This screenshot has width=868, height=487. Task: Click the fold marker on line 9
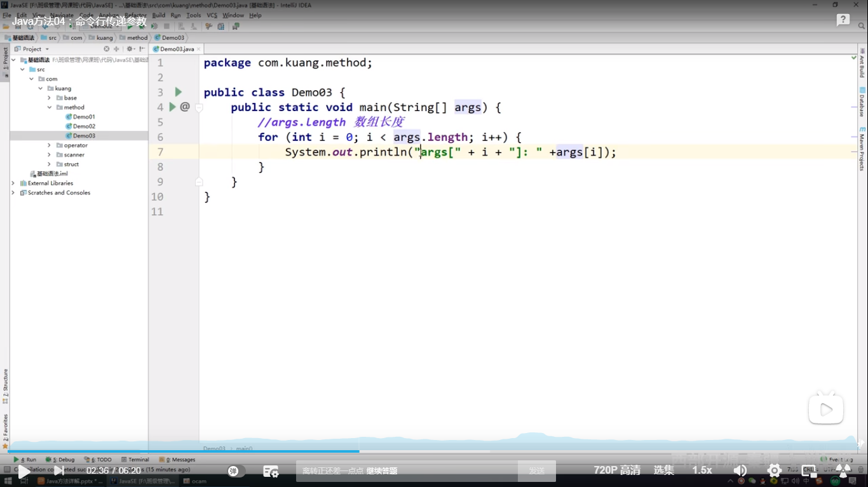[199, 182]
